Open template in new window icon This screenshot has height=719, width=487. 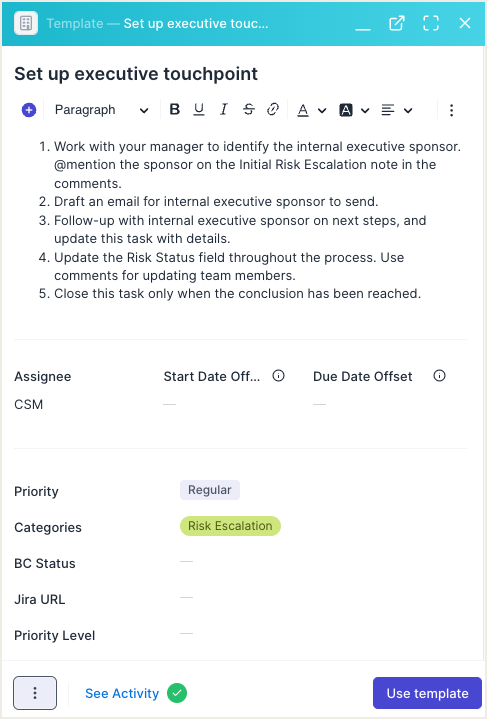(397, 23)
